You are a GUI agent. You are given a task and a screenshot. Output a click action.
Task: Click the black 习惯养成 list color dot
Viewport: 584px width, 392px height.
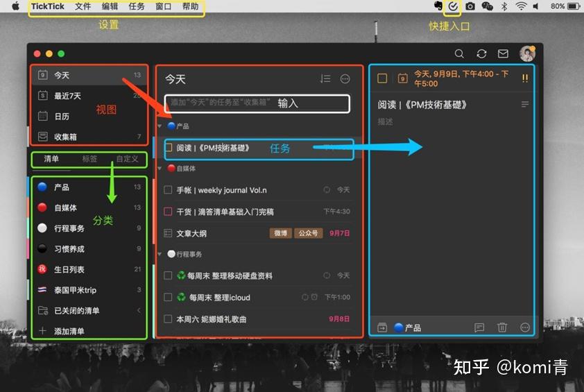[42, 248]
